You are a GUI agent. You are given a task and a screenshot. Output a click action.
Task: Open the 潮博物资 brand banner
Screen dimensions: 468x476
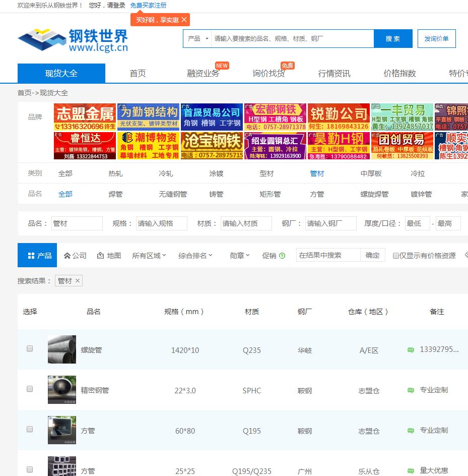[148, 146]
